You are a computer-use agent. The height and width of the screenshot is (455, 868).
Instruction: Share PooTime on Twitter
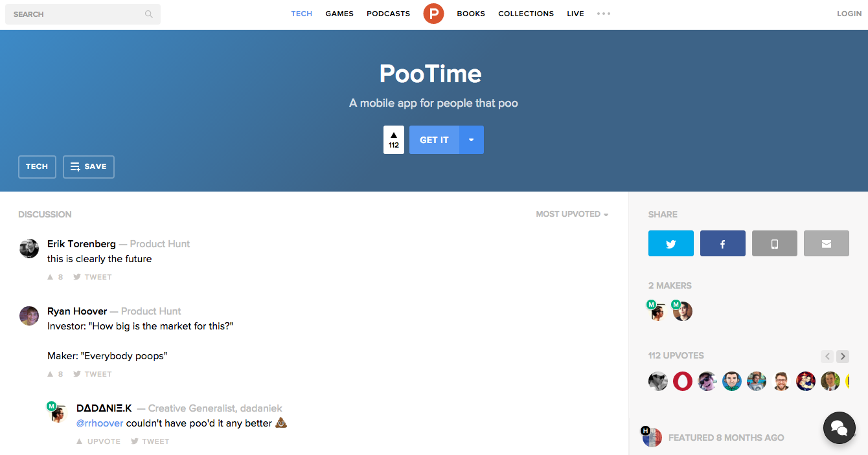click(x=671, y=243)
